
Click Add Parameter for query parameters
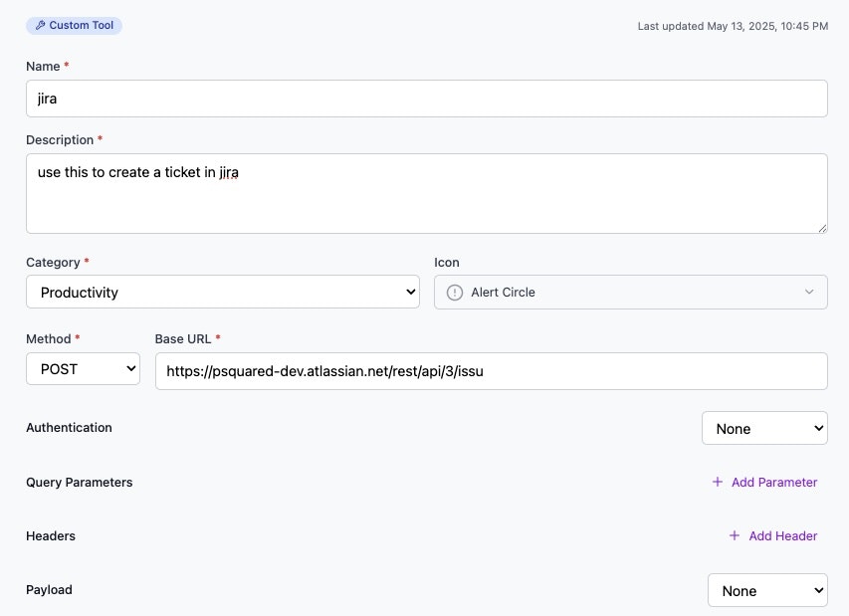click(773, 483)
